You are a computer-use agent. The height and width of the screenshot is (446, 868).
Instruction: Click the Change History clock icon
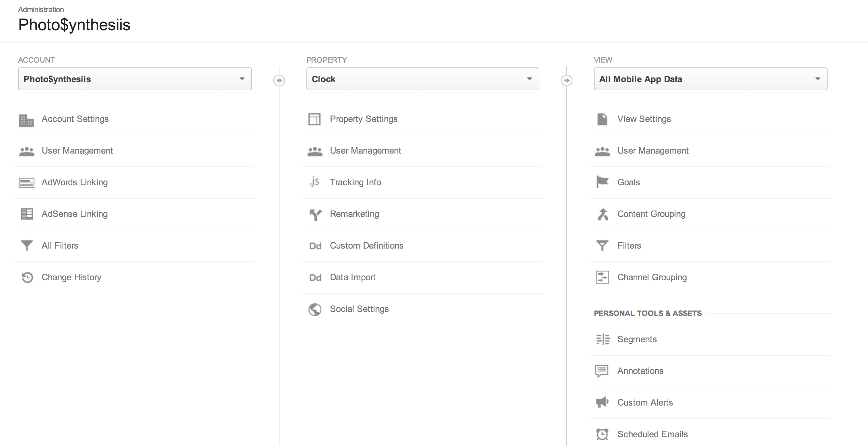point(27,278)
